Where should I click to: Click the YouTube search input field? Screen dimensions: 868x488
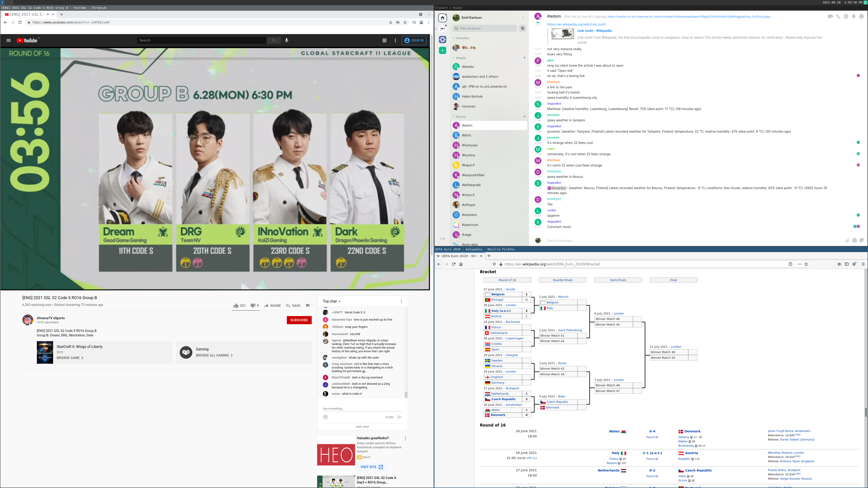click(x=201, y=40)
